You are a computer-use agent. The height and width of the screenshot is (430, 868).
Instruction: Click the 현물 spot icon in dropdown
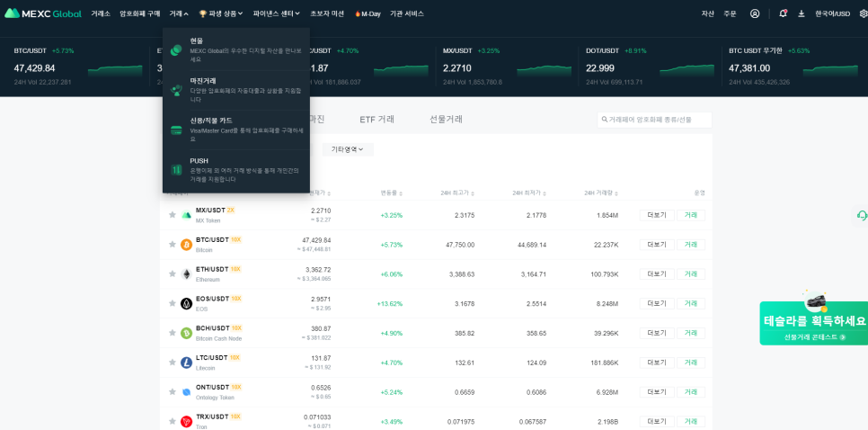[x=176, y=49]
